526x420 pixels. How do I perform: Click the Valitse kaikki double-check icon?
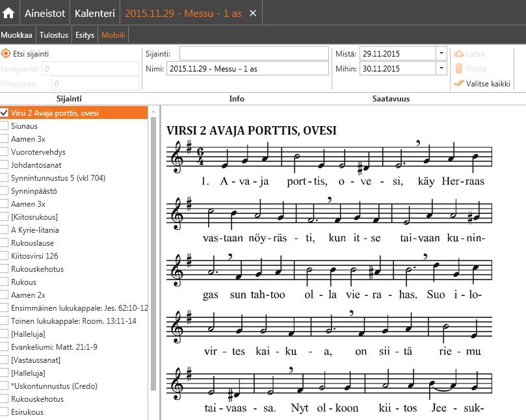pyautogui.click(x=458, y=83)
